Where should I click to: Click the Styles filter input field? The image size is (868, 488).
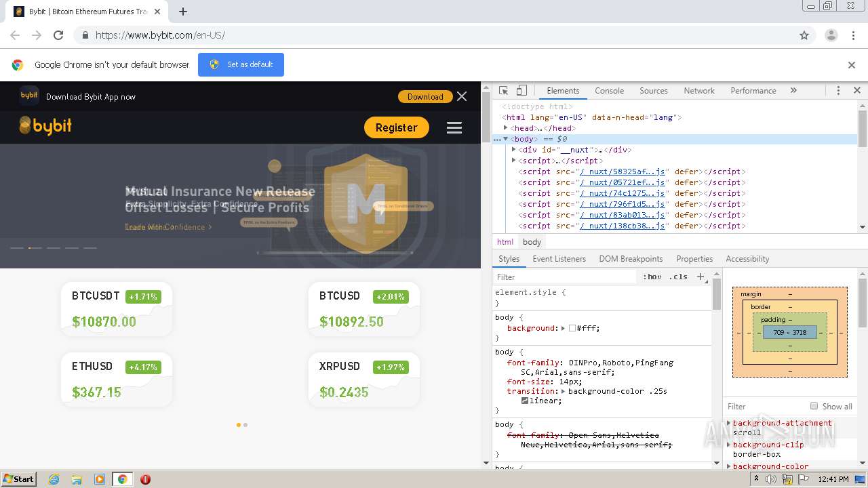(566, 277)
